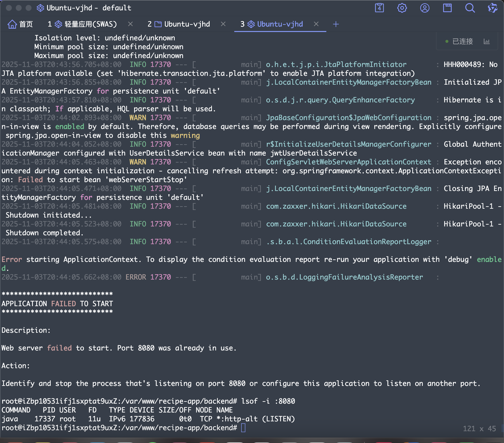Close tab 2 Ubuntu-vjhd

point(223,24)
